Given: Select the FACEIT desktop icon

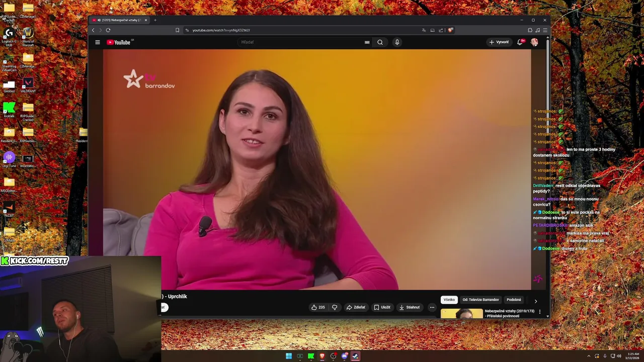Looking at the screenshot, I should [x=9, y=209].
